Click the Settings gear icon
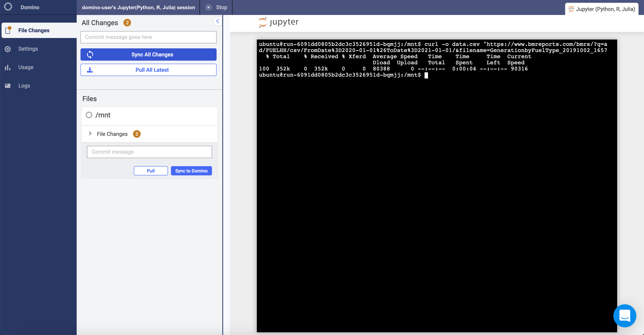Image resolution: width=644 pixels, height=335 pixels. click(x=8, y=49)
